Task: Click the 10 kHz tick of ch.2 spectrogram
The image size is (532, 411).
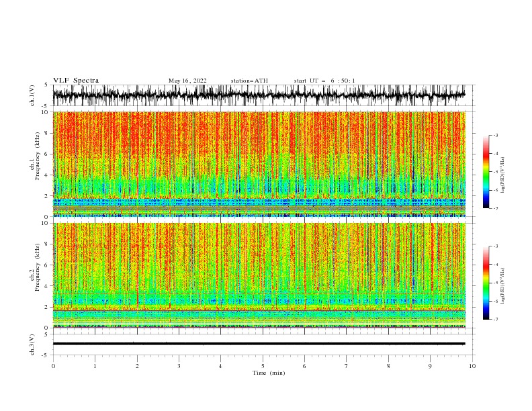Action: (x=46, y=223)
